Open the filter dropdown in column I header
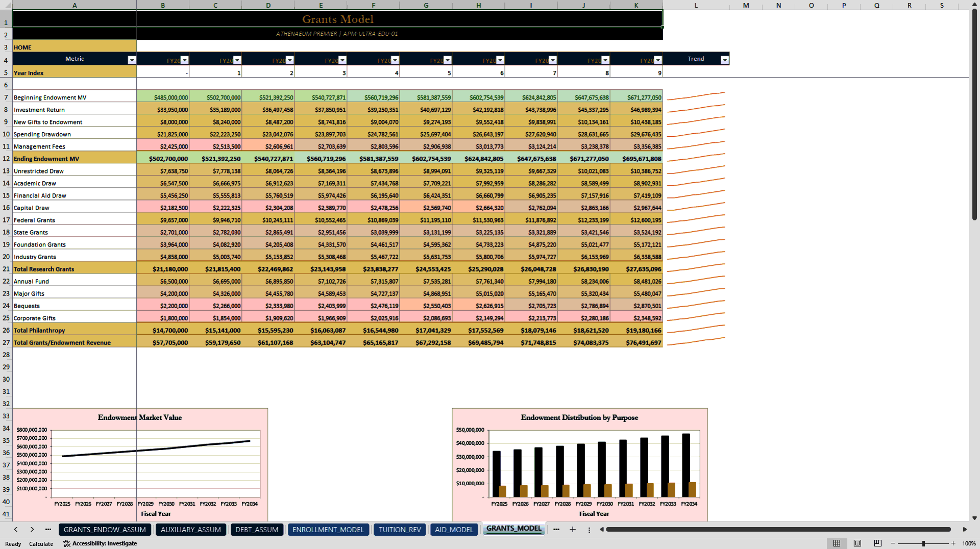Screen dimensions: 980x549 (553, 60)
